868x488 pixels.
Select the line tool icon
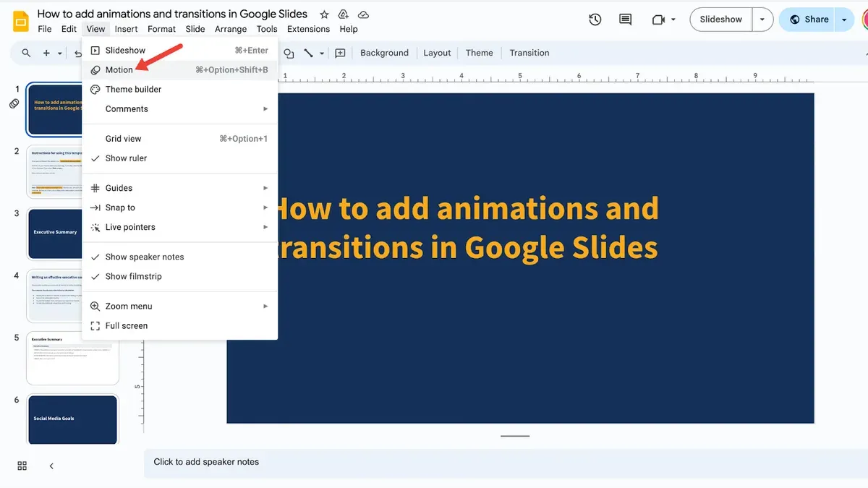[308, 53]
